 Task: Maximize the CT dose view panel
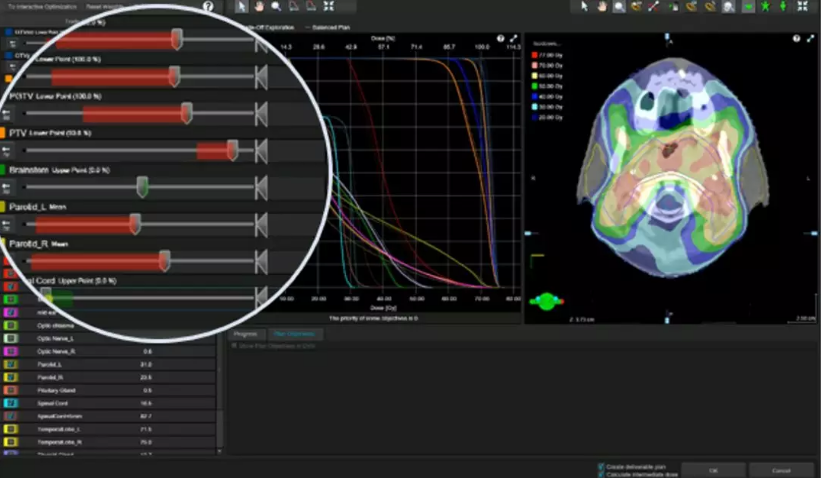tap(810, 38)
